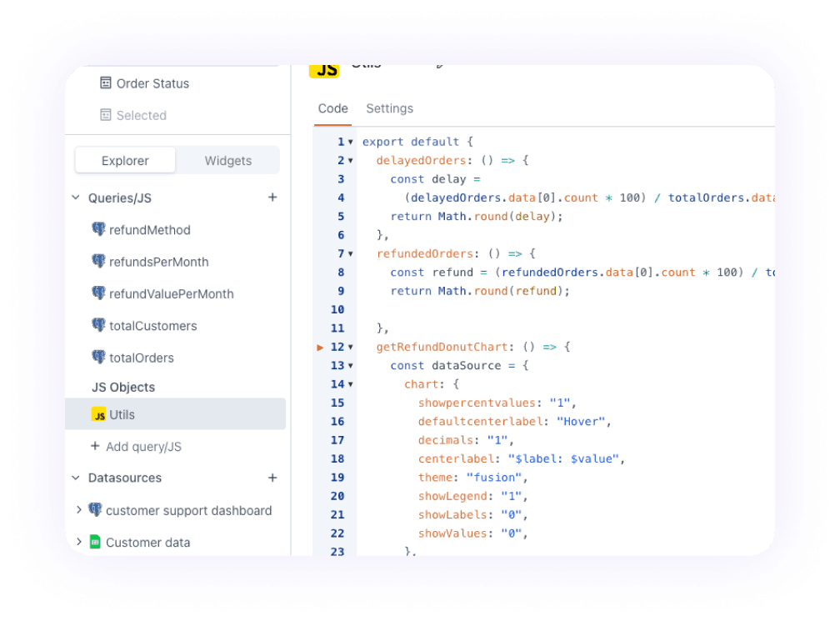Switch to the Settings tab
This screenshot has width=840, height=621.
click(389, 108)
